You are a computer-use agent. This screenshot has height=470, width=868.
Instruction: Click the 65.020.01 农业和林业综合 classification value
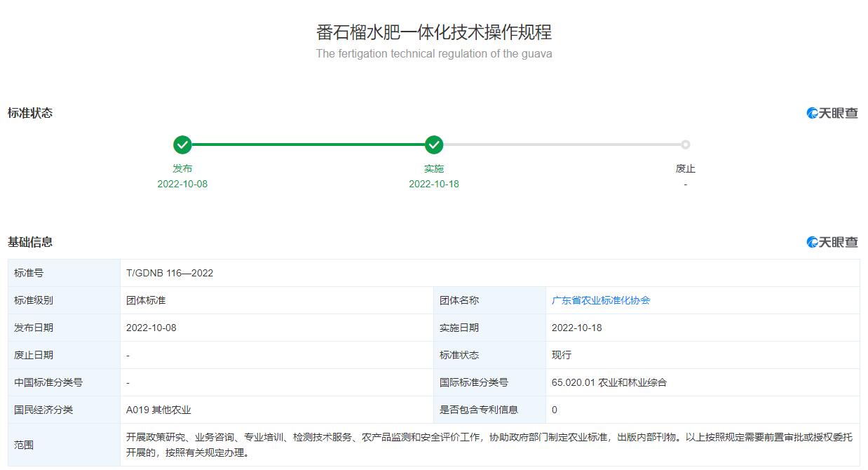(609, 382)
